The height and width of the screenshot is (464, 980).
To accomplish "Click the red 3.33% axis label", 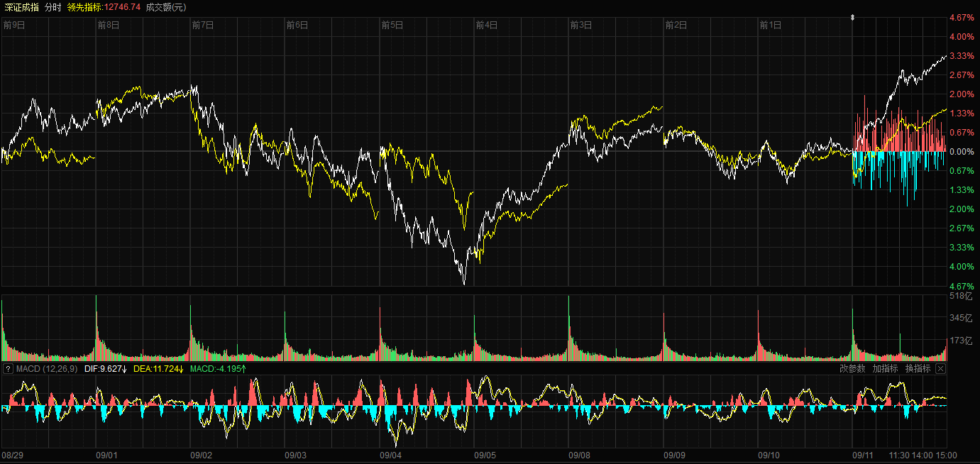I will click(x=962, y=56).
